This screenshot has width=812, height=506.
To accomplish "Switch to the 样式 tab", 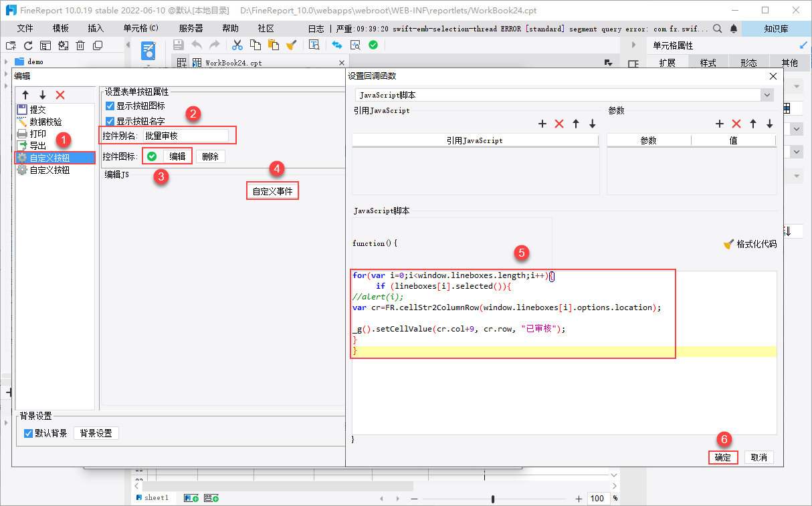I will point(708,63).
